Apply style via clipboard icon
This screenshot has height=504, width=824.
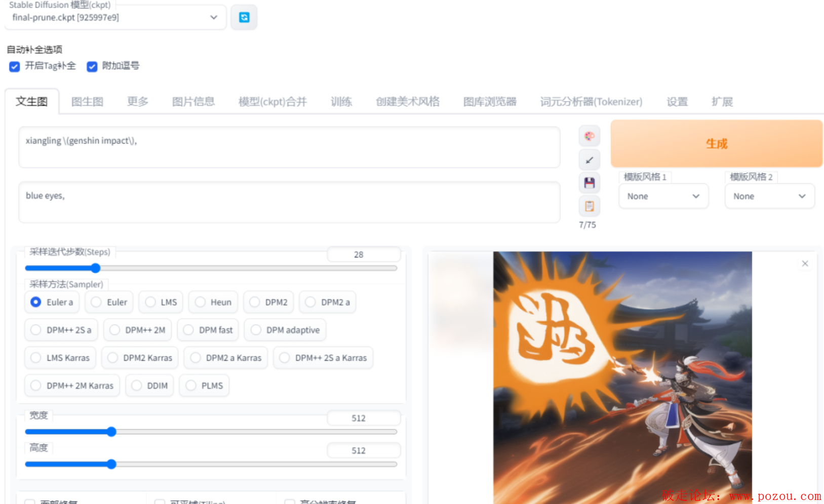coord(590,206)
